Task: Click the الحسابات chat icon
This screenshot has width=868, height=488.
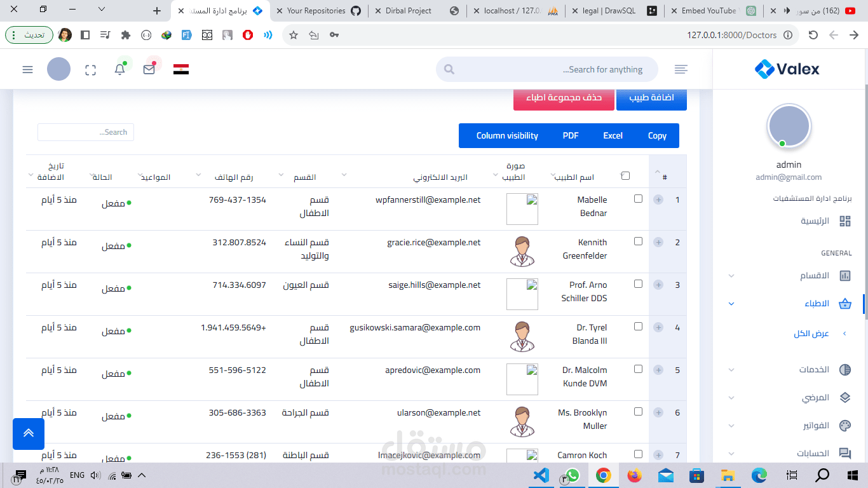Action: [x=845, y=454]
